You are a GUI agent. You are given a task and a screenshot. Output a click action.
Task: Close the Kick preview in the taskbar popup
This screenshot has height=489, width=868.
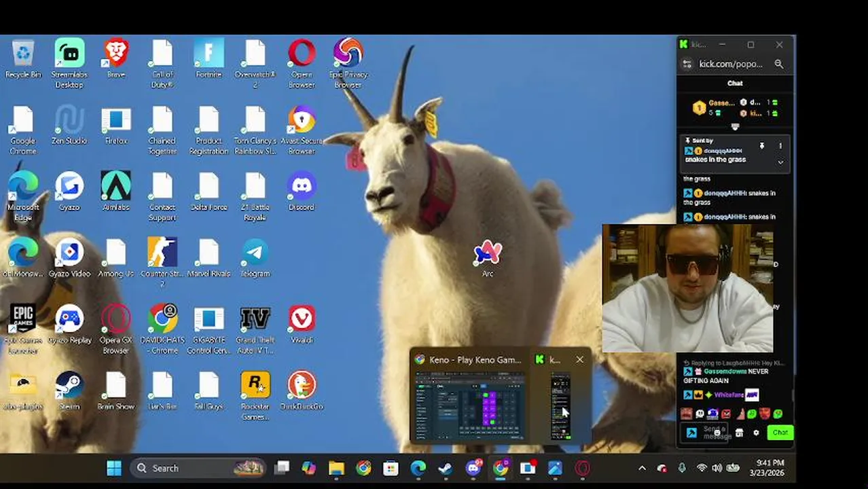pos(579,359)
